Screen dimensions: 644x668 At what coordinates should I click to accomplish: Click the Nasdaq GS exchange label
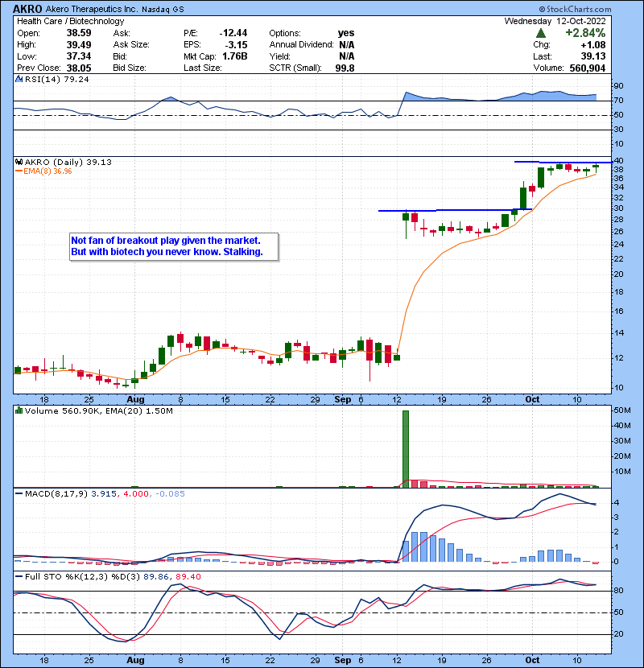(163, 10)
